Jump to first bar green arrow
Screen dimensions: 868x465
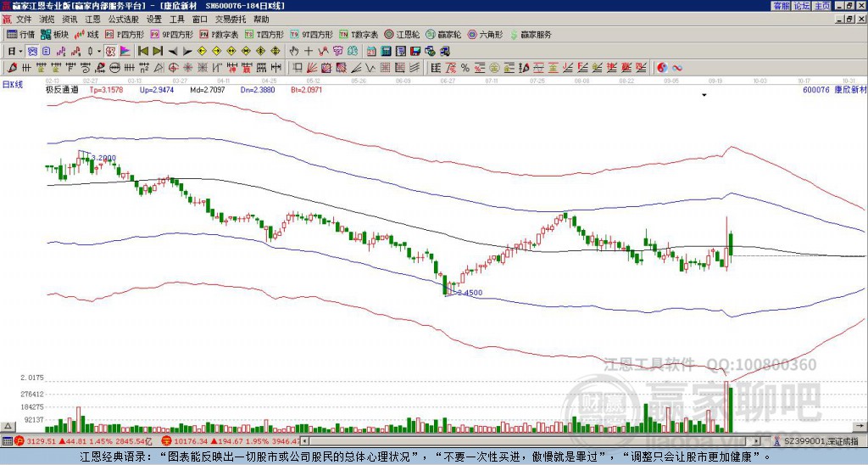[142, 52]
